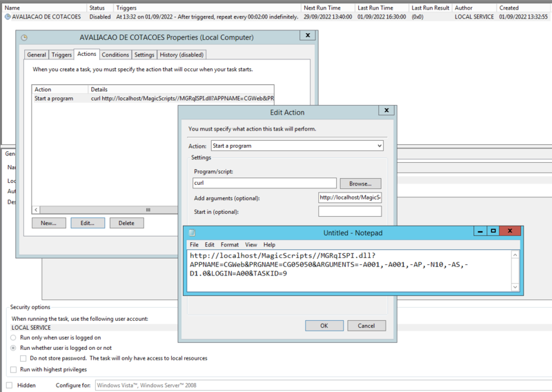Viewport: 552px width, 392px height.
Task: Click Notepad scrollbar up arrow
Action: tap(515, 255)
